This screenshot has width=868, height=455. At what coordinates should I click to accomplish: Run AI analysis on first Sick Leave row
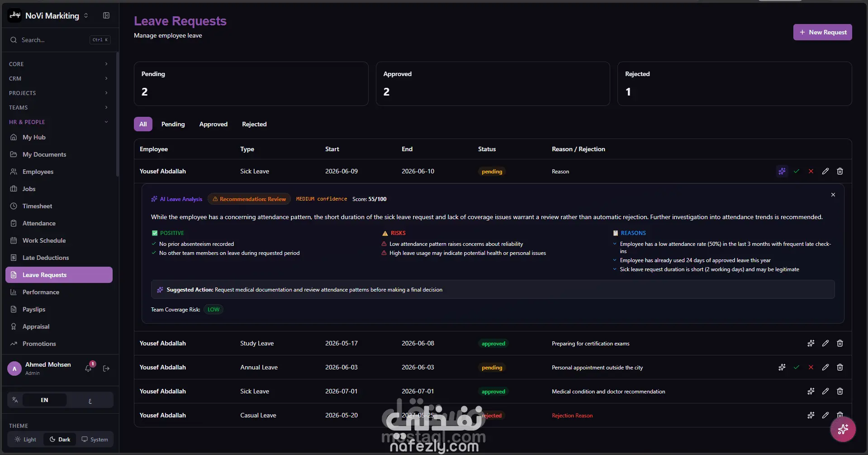click(782, 171)
